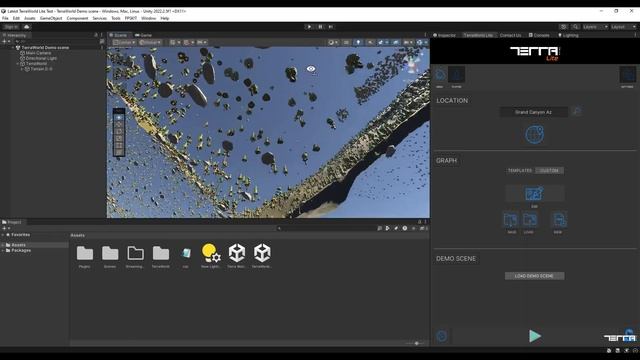640x360 pixels.
Task: Open the Center pivot mode dropdown
Action: point(124,42)
